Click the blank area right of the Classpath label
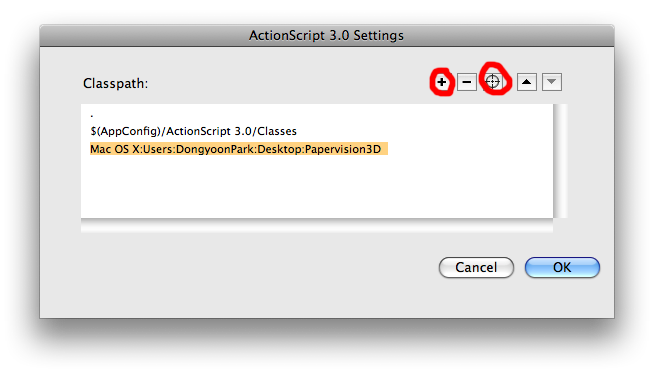The image size is (654, 373). pyautogui.click(x=288, y=83)
